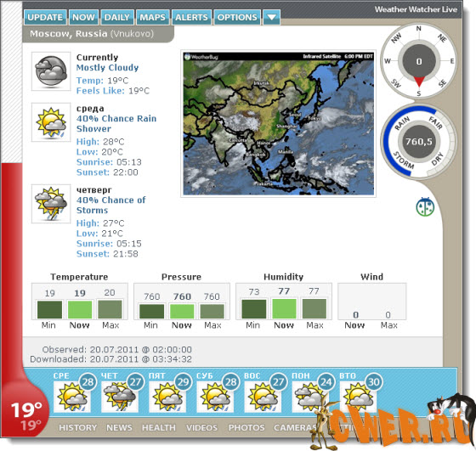Click the Feels Like 19°C text
Viewport: 476px width, 451px height.
click(113, 91)
